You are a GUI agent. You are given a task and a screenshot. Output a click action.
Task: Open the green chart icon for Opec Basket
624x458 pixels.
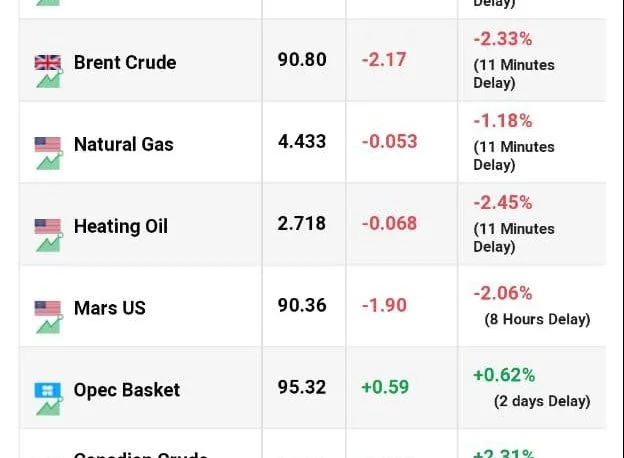click(x=49, y=407)
